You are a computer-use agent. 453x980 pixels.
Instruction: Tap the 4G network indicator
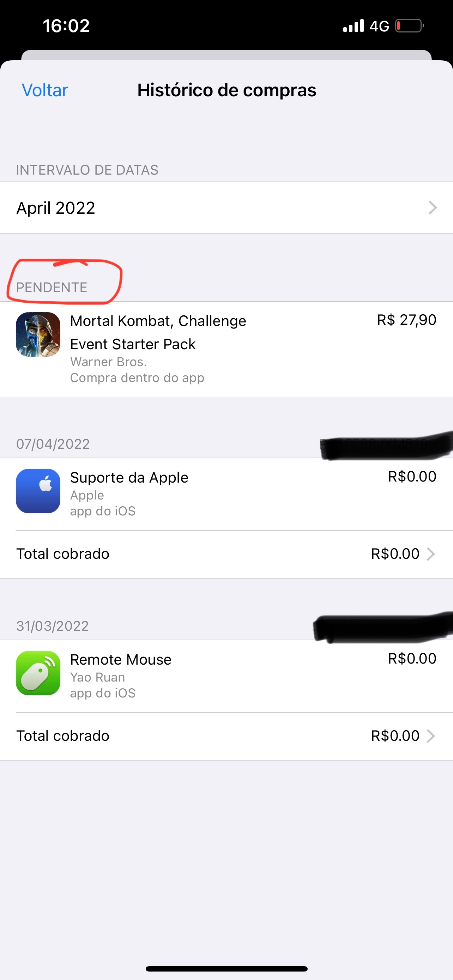tap(379, 26)
